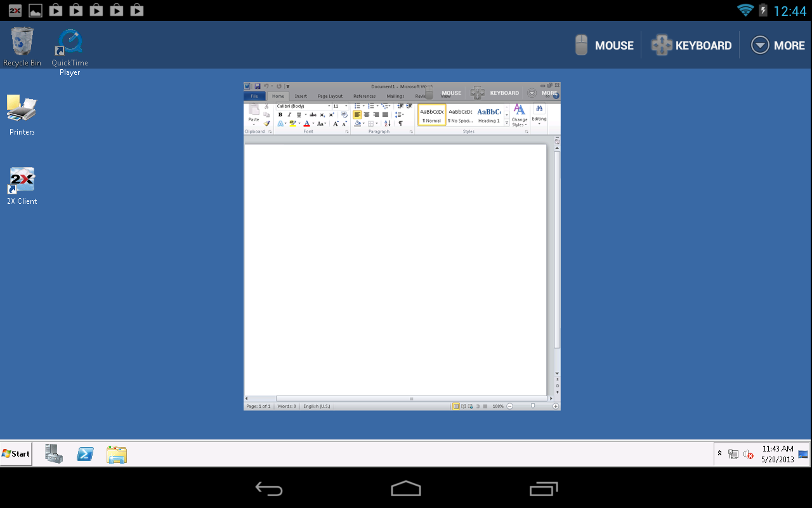Toggle Italic formatting
The height and width of the screenshot is (508, 812).
click(289, 115)
